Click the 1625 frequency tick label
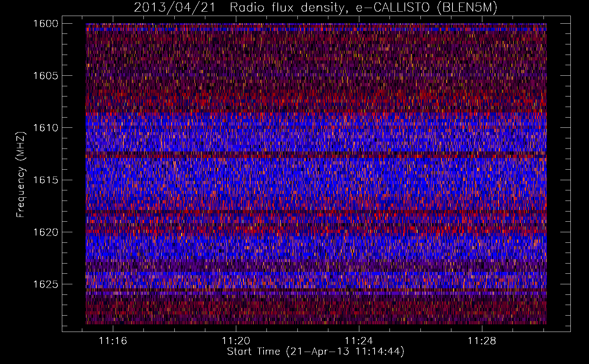 coord(46,284)
